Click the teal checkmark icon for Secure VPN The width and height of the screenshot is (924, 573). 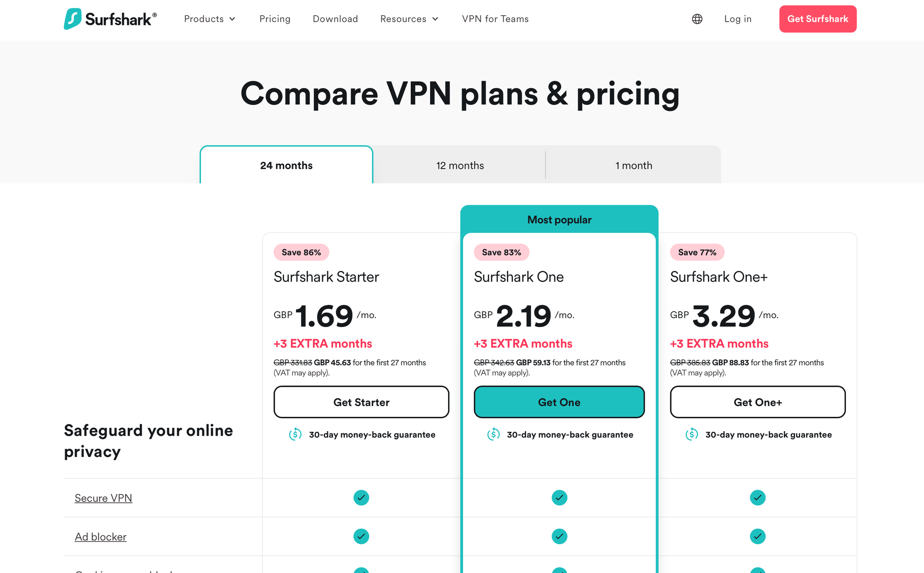point(361,498)
